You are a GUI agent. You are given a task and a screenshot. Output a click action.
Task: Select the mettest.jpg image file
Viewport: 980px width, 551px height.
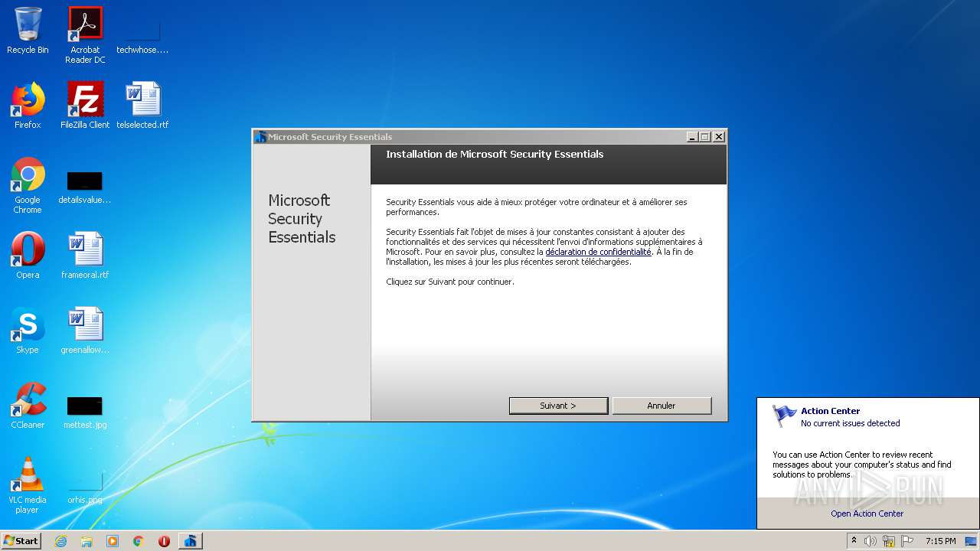point(85,412)
